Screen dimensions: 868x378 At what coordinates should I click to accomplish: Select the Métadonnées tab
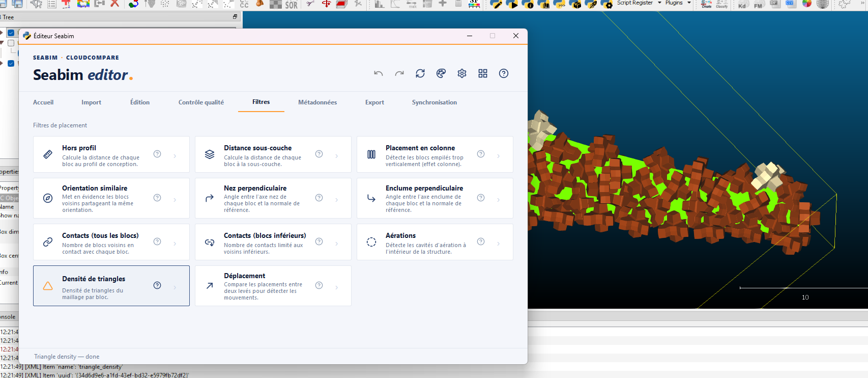(x=317, y=102)
